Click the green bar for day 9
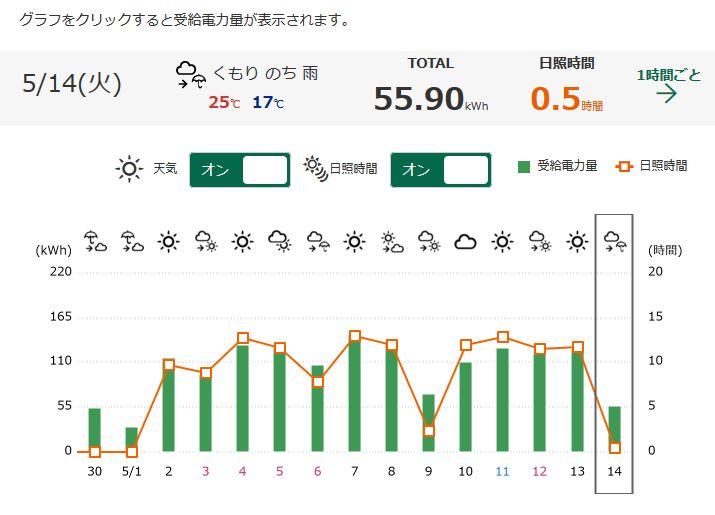 (429, 423)
